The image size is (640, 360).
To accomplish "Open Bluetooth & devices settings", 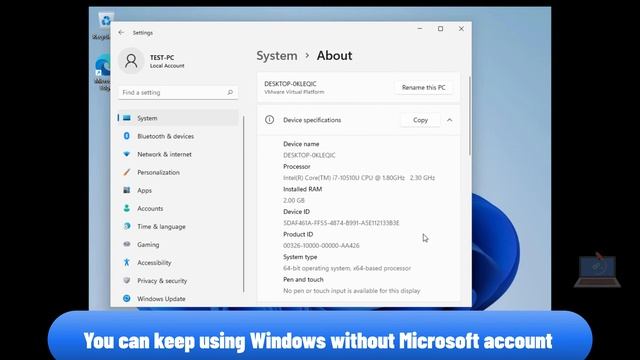I will 178,136.
